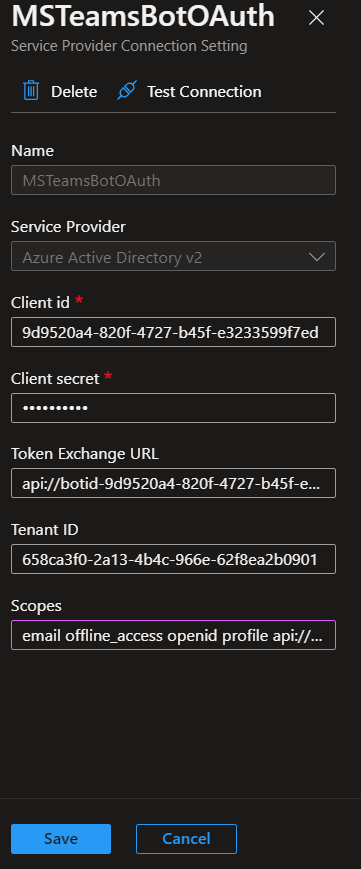Viewport: 361px width, 869px height.
Task: Click the Test Connection plug icon
Action: click(126, 91)
